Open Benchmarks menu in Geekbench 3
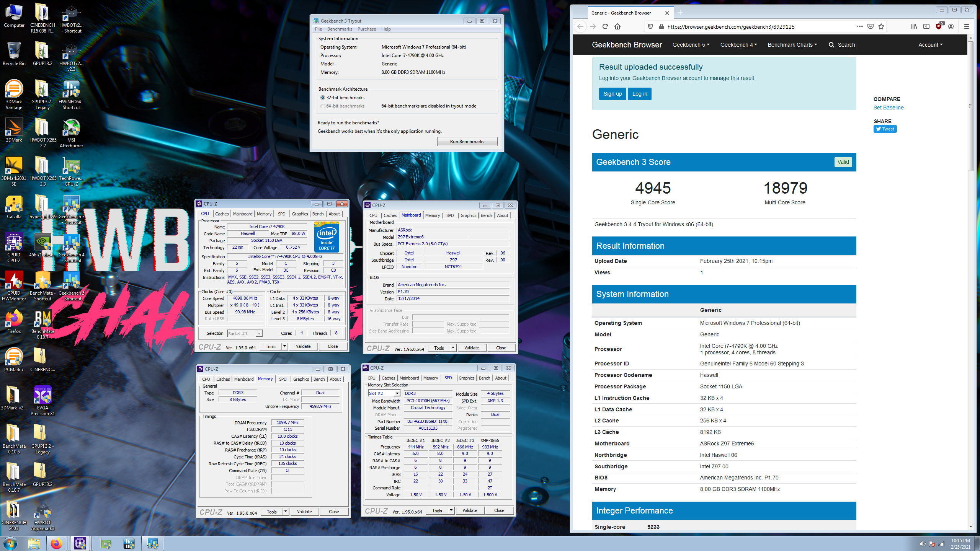 [340, 29]
